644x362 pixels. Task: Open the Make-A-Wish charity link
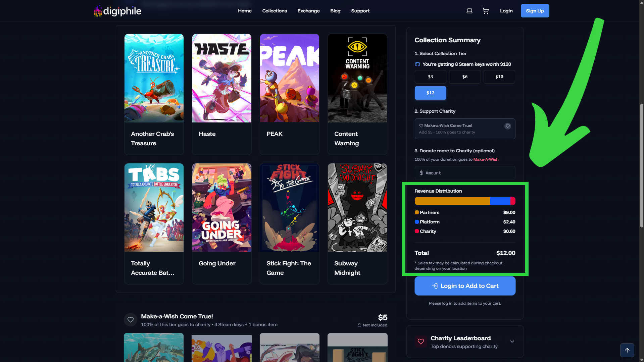486,159
